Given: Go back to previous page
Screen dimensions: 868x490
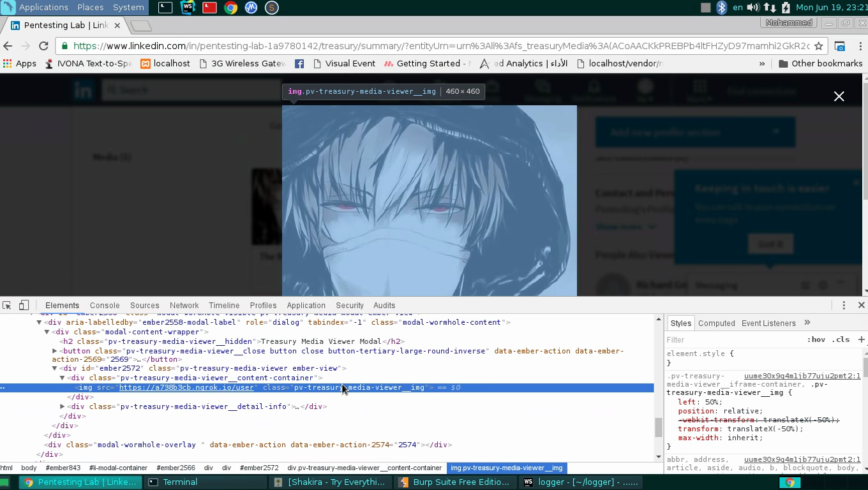Looking at the screenshot, I should [x=8, y=46].
